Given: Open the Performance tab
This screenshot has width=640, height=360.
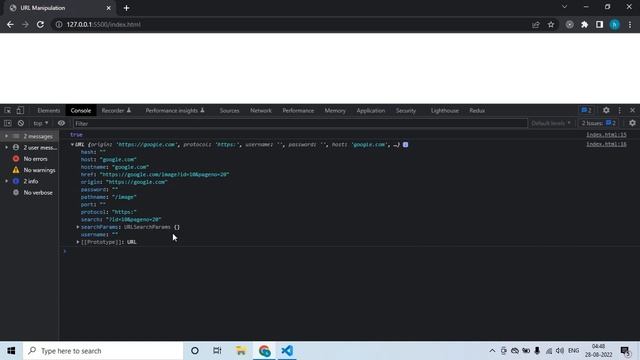Looking at the screenshot, I should 298,111.
